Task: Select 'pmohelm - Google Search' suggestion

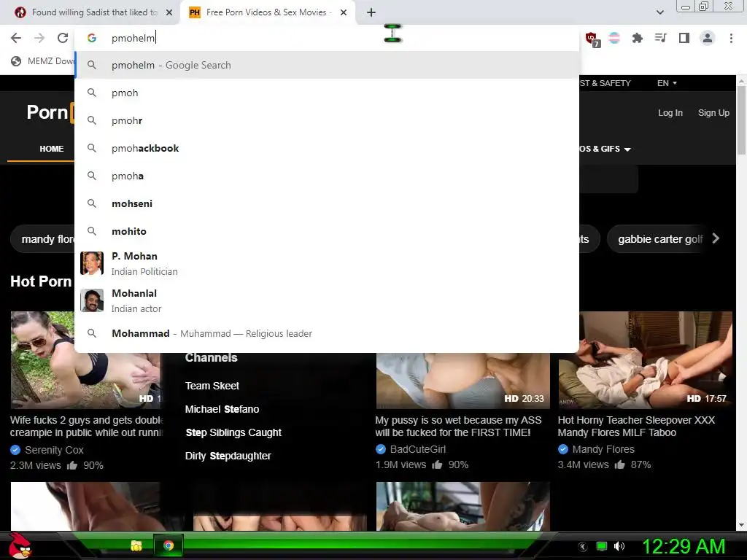Action: pos(327,65)
